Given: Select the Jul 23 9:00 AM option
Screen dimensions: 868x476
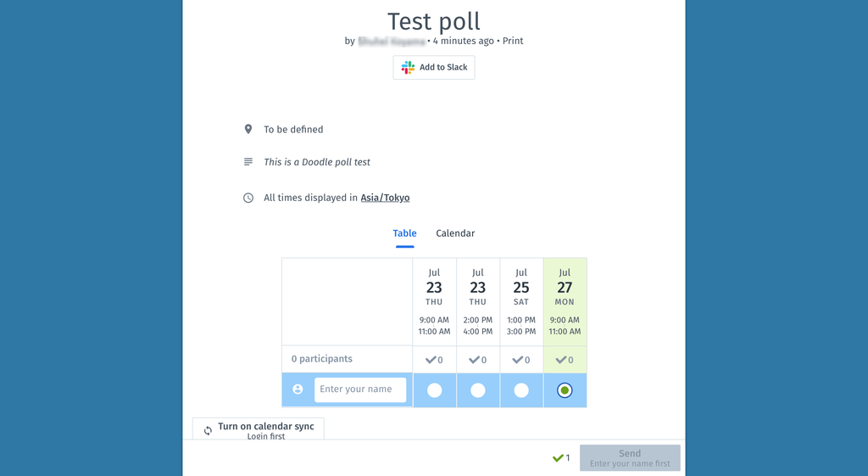Looking at the screenshot, I should tap(435, 390).
